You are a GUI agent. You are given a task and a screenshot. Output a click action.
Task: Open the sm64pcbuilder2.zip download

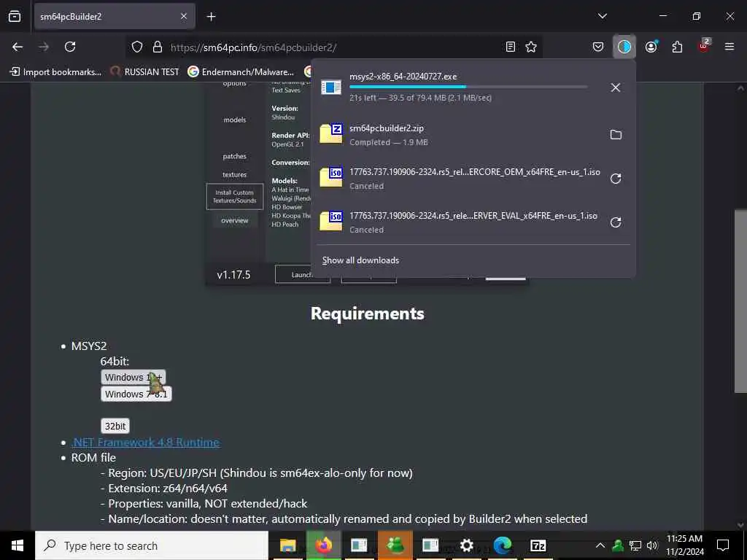click(457, 135)
